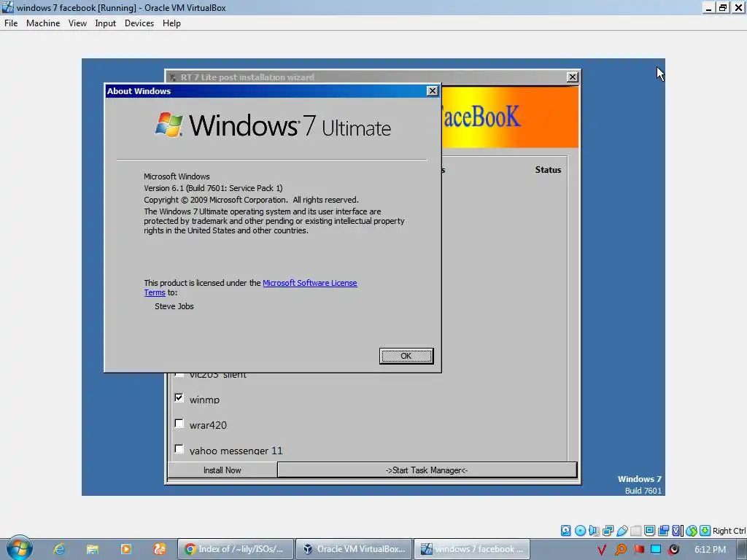
Task: Click the keyboard capture green arrow icon
Action: click(x=705, y=531)
